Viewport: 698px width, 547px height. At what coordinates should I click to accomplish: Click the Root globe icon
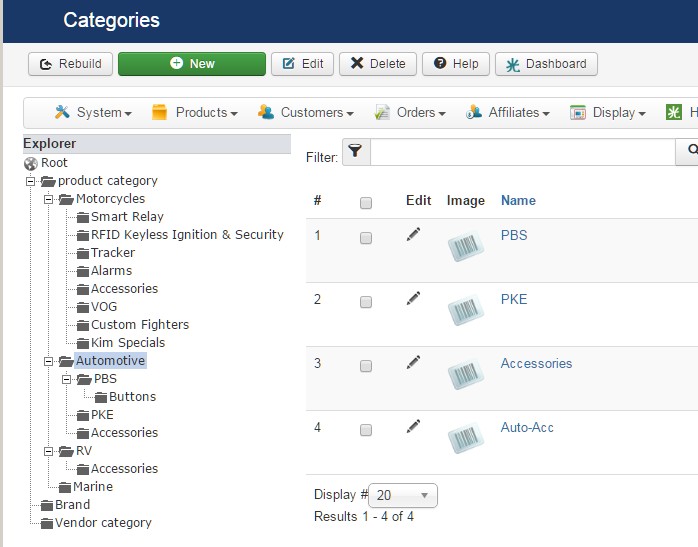[x=31, y=163]
